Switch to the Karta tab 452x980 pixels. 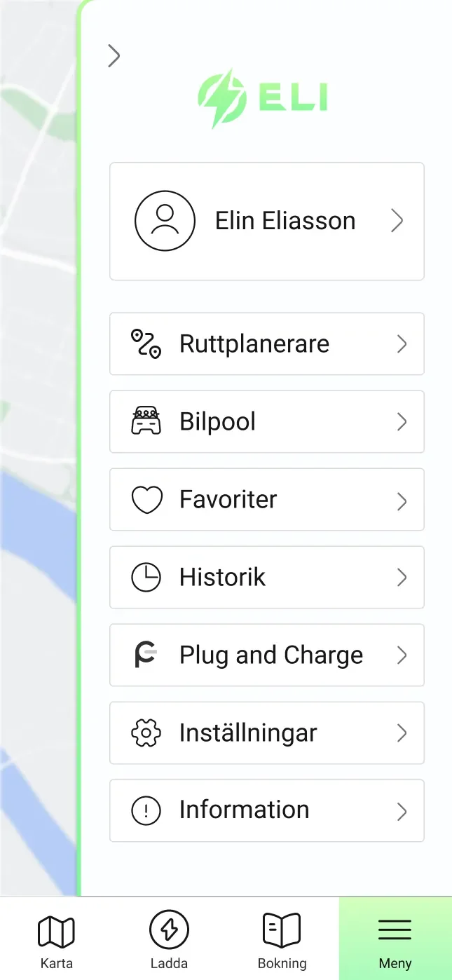(56, 939)
